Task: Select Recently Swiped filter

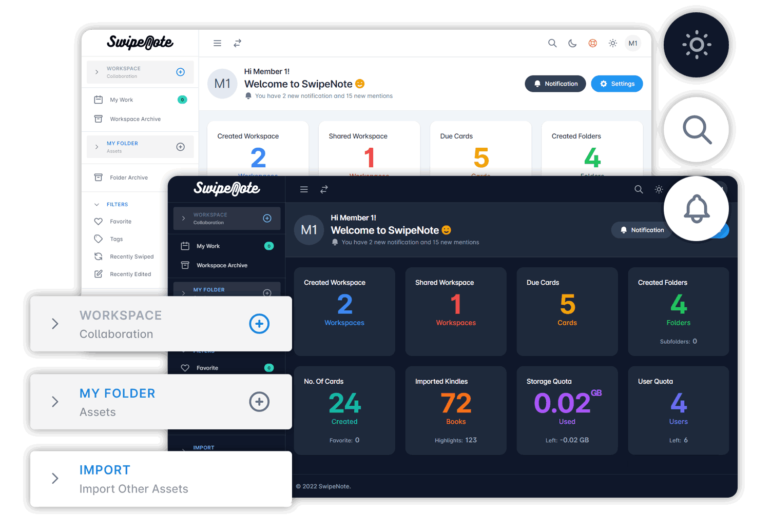Action: pyautogui.click(x=131, y=257)
